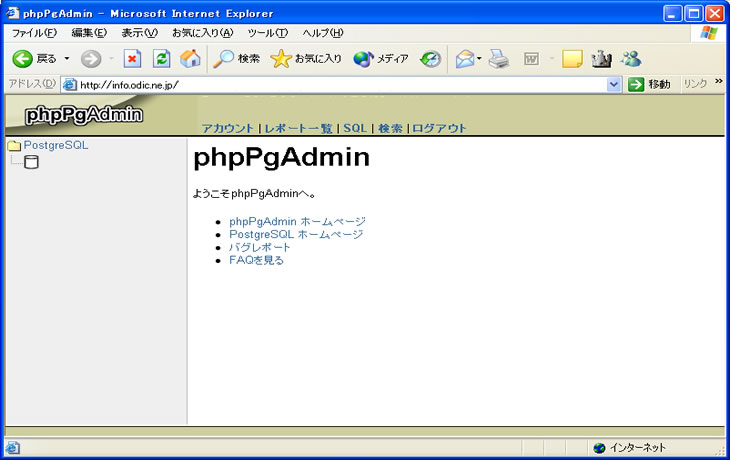This screenshot has height=460, width=730.
Task: Click the phpPgAdmin logo banner
Action: tap(84, 115)
